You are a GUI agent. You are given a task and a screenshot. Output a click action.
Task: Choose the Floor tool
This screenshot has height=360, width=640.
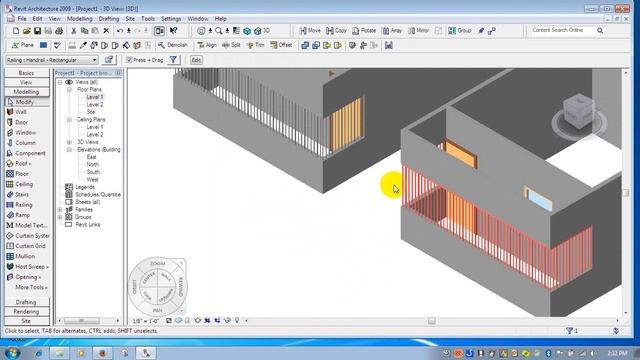click(17, 173)
